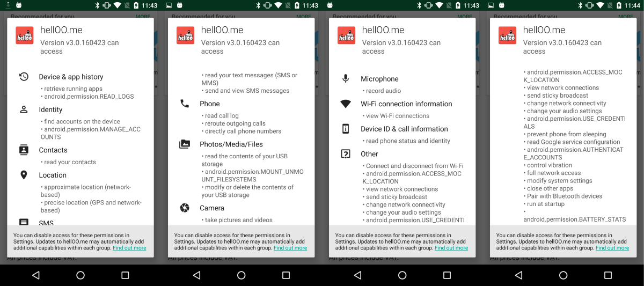This screenshot has width=644, height=286.
Task: Select 'send and view SMS messages' line
Action: 245,91
